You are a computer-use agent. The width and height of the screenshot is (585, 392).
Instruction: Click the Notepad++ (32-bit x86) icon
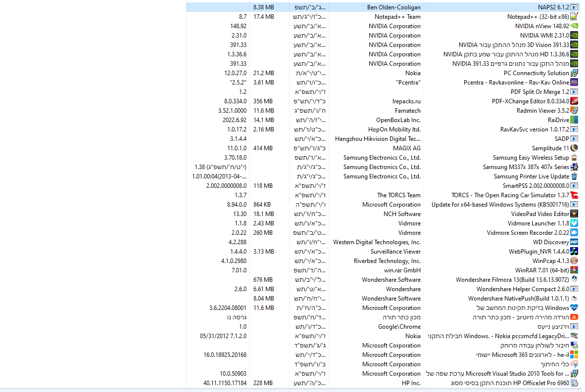click(574, 16)
